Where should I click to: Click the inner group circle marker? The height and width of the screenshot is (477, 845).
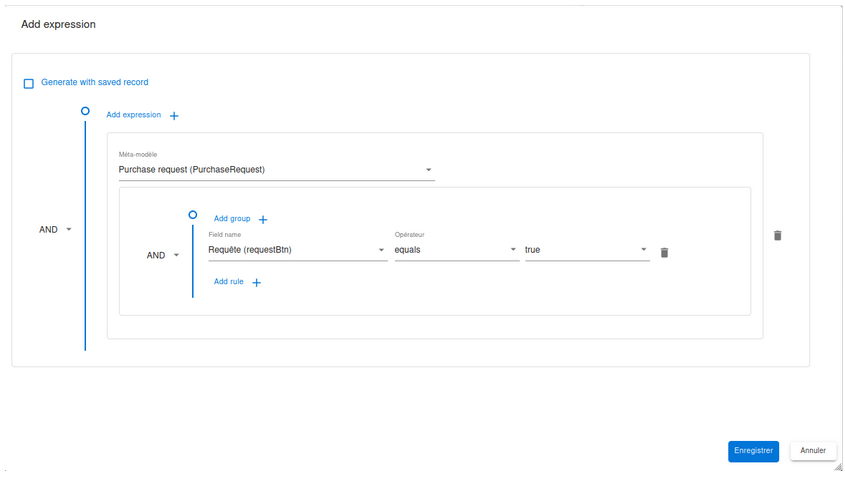pyautogui.click(x=192, y=214)
